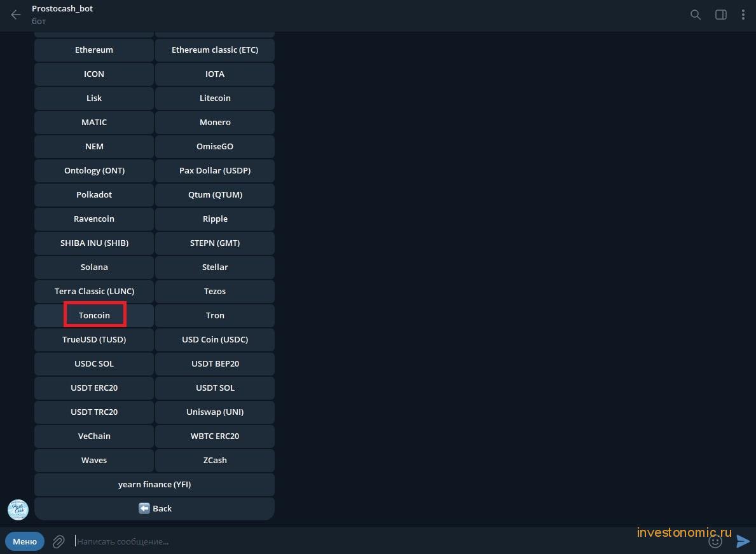Select Ontology (ONT)
This screenshot has height=554, width=756.
(94, 170)
